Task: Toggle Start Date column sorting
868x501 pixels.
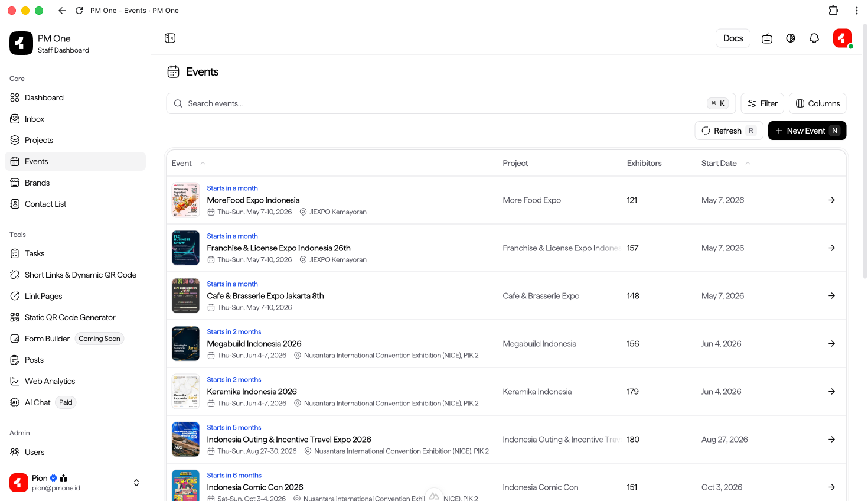Action: tap(726, 163)
